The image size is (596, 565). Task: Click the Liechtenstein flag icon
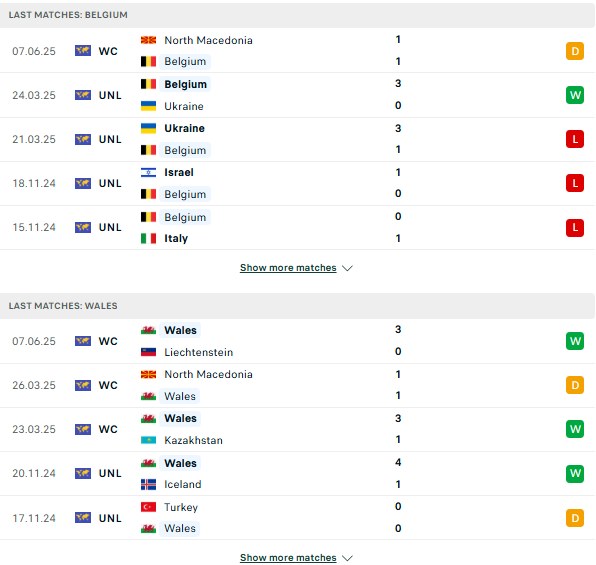click(148, 352)
